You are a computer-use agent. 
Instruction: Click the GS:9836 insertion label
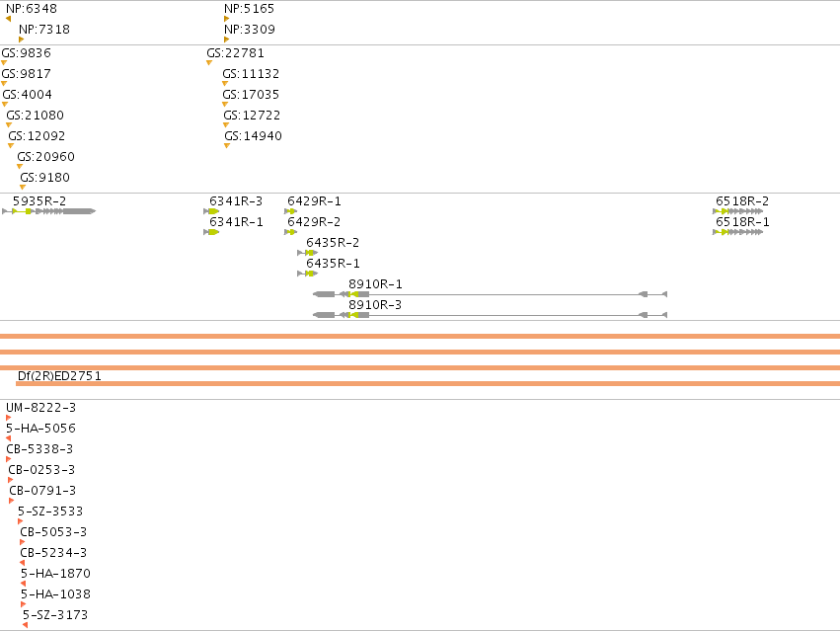[27, 53]
